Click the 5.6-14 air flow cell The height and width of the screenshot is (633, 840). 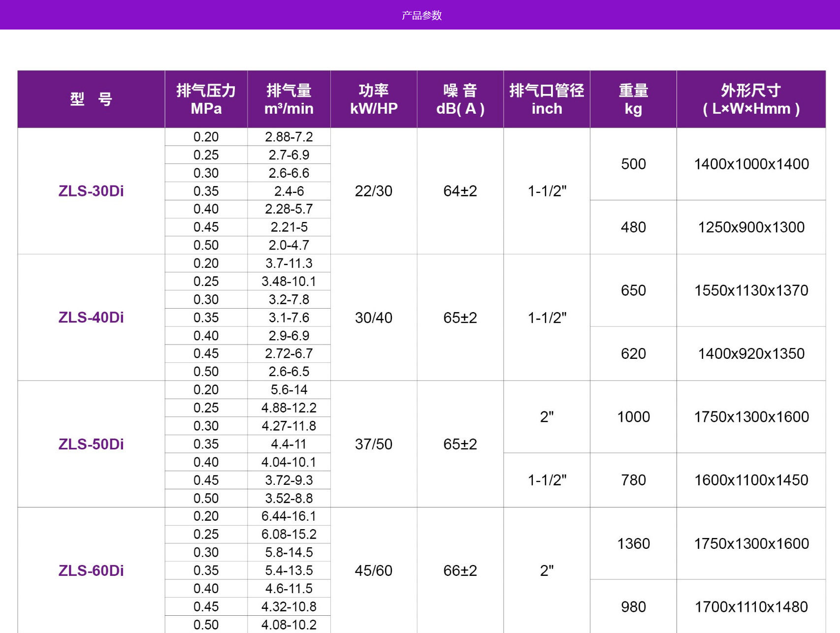click(289, 390)
